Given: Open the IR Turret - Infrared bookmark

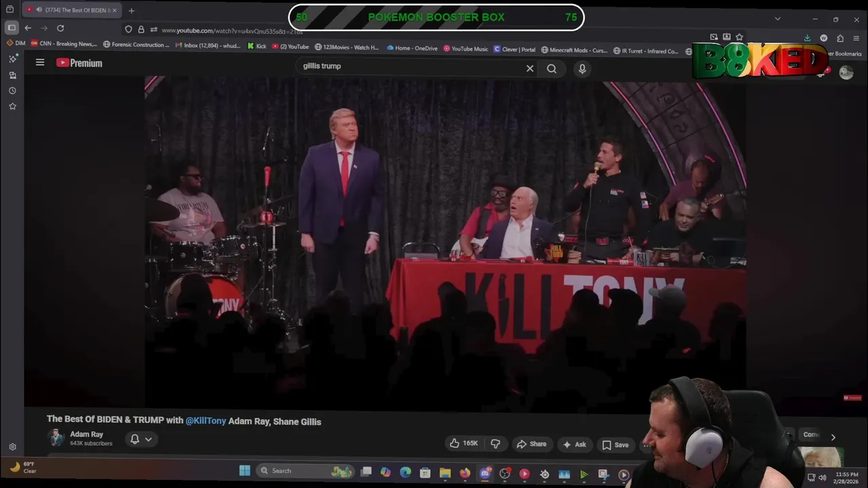Looking at the screenshot, I should (646, 51).
